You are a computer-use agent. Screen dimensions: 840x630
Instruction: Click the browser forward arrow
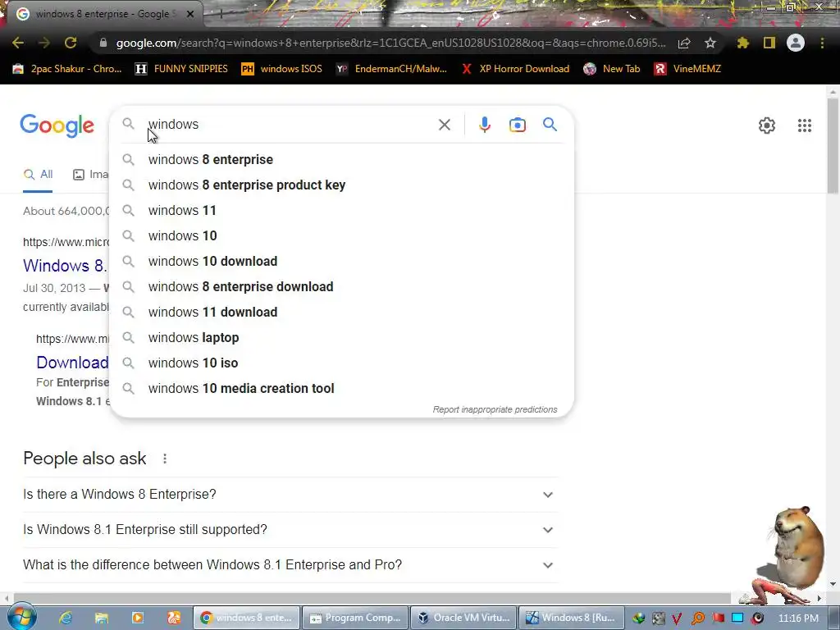tap(44, 43)
